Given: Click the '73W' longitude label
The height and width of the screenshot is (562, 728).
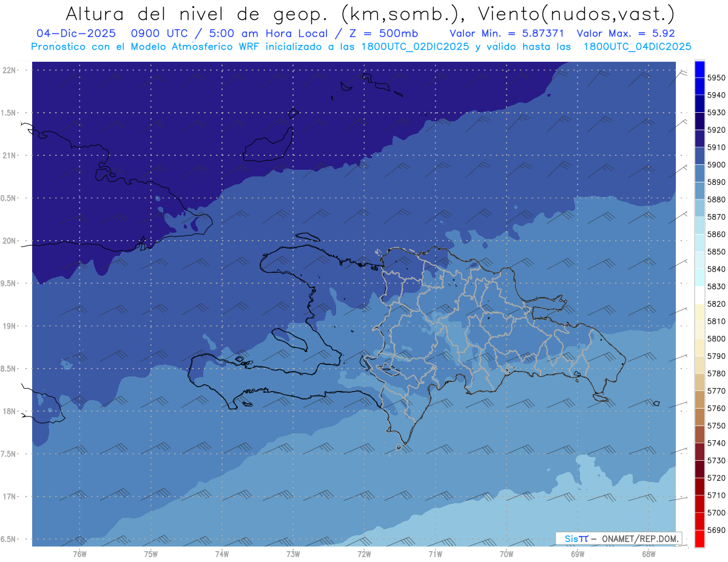Looking at the screenshot, I should point(293,554).
